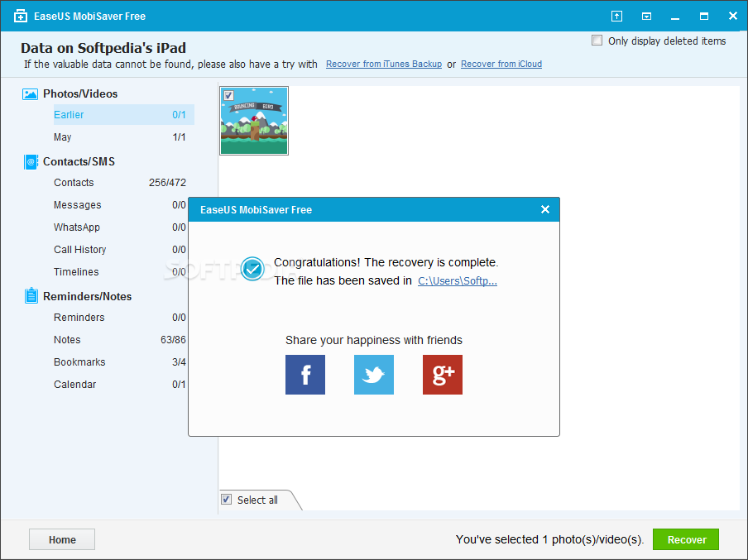This screenshot has height=560, width=748.
Task: Open Recover from iTunes Backup link
Action: [x=384, y=64]
